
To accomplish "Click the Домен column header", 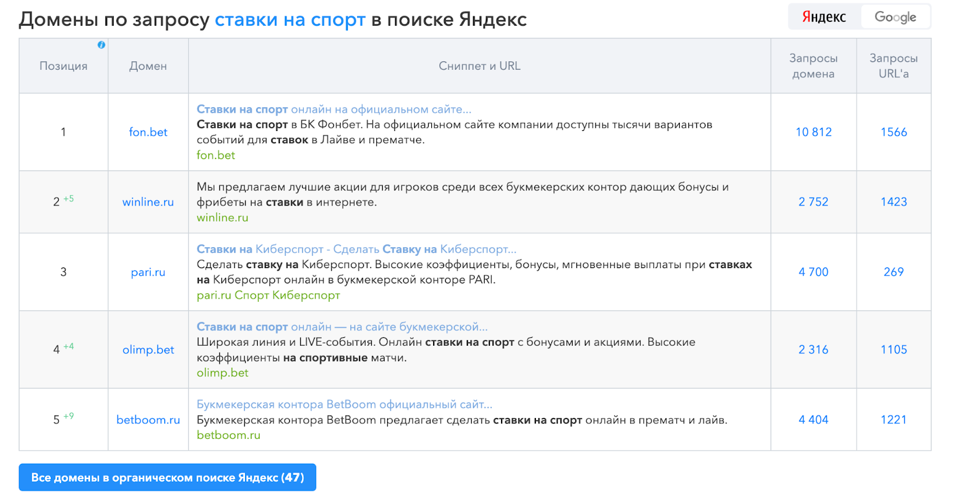I will coord(148,66).
